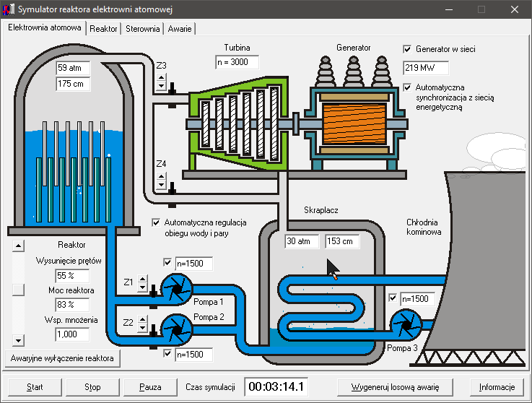Uncheck Automatyczna regulacja obiegu wody i pary
Viewport: 532px width, 403px height.
click(156, 223)
